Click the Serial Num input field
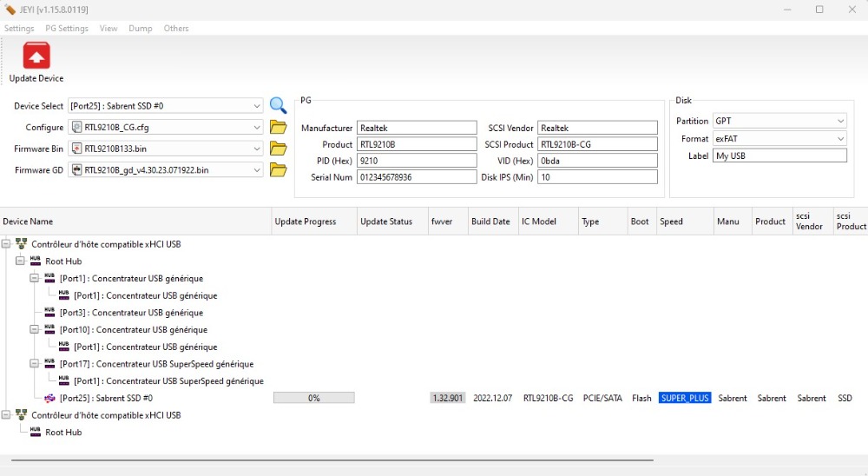 (417, 177)
